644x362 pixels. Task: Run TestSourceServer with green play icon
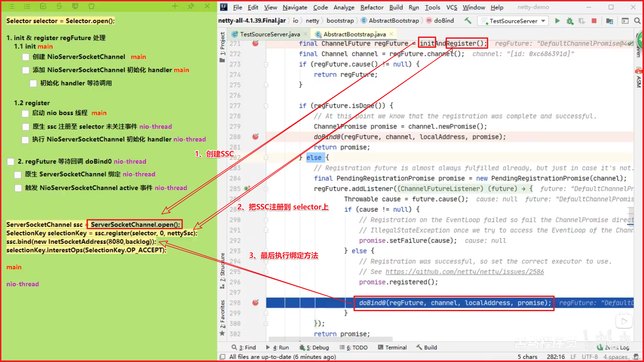point(557,21)
